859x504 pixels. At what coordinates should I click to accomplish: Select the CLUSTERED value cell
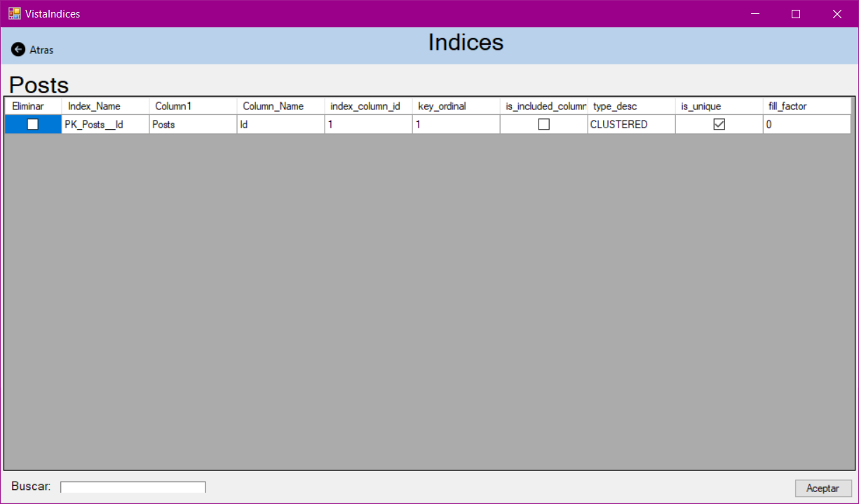(x=630, y=124)
